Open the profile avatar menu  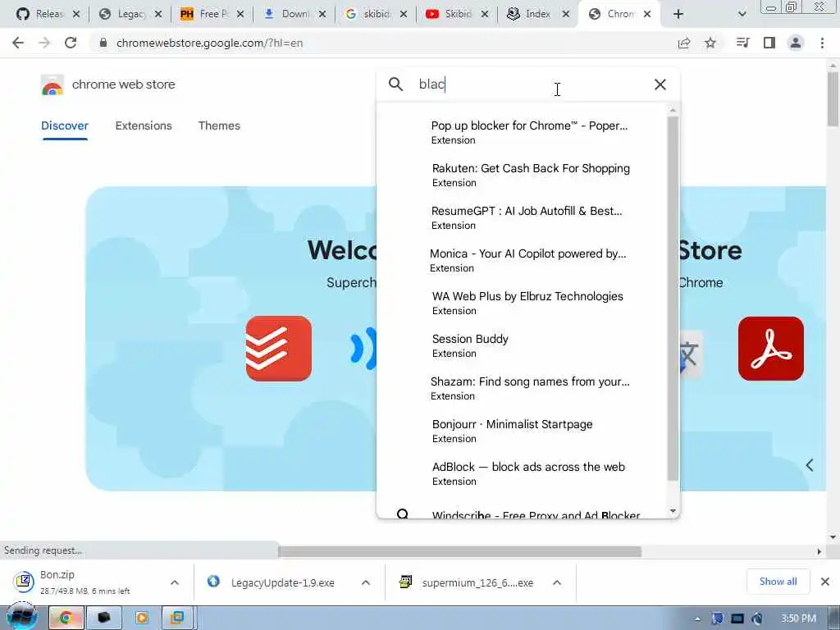point(796,43)
